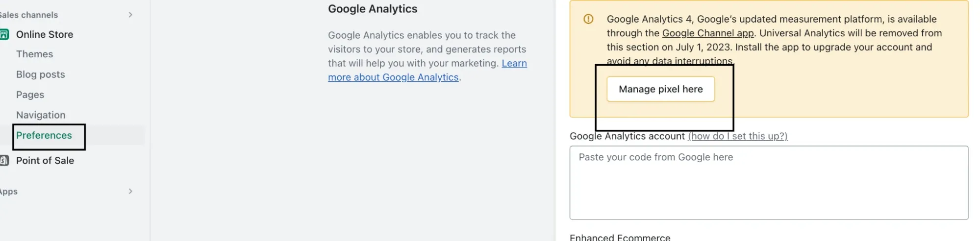Open the Online Store channel
Image resolution: width=980 pixels, height=241 pixels.
[45, 34]
